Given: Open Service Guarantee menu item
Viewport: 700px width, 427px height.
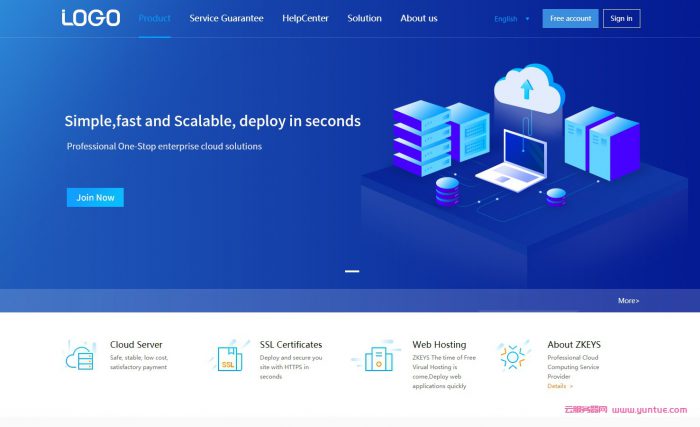Looking at the screenshot, I should (x=226, y=18).
